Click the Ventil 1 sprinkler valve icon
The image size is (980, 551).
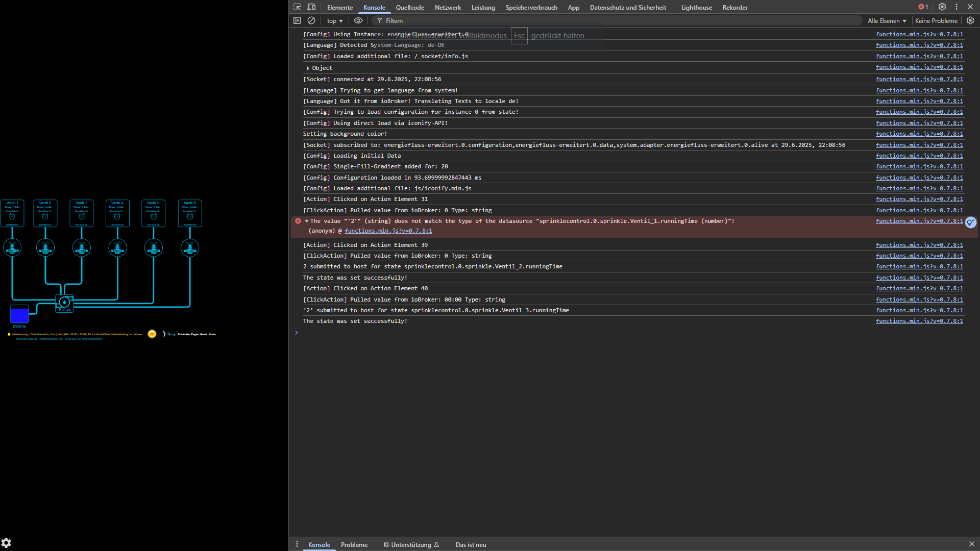pos(12,248)
